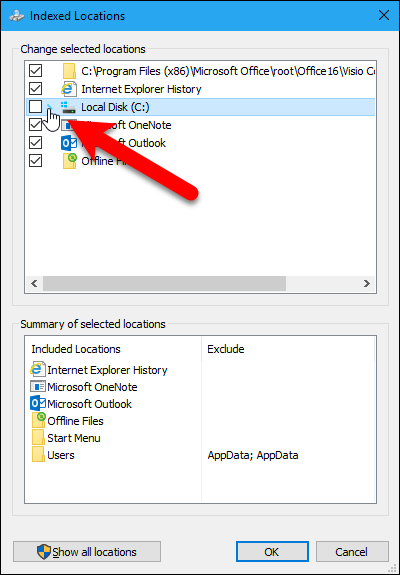Click the right arrow of the horizontal scrollbar

click(x=367, y=283)
